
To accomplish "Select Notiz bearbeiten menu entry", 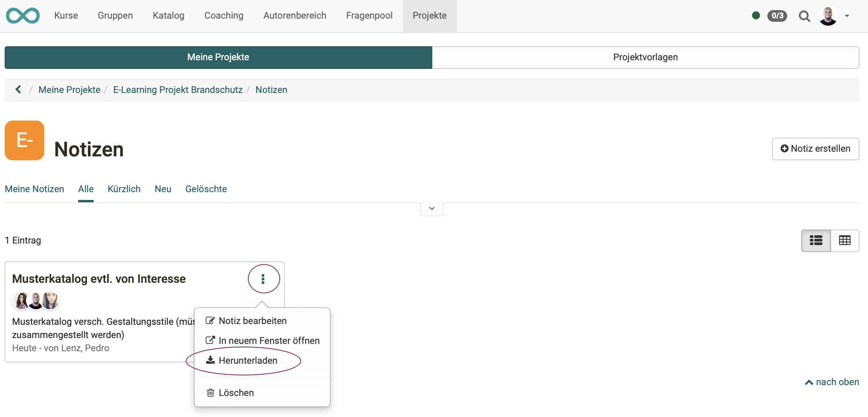I will 252,321.
